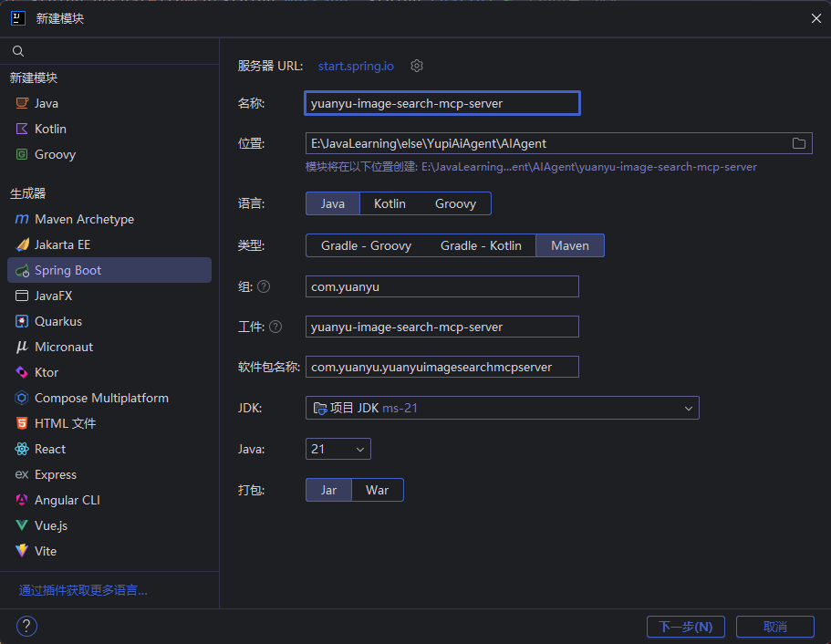Set packaging to War

tap(377, 490)
